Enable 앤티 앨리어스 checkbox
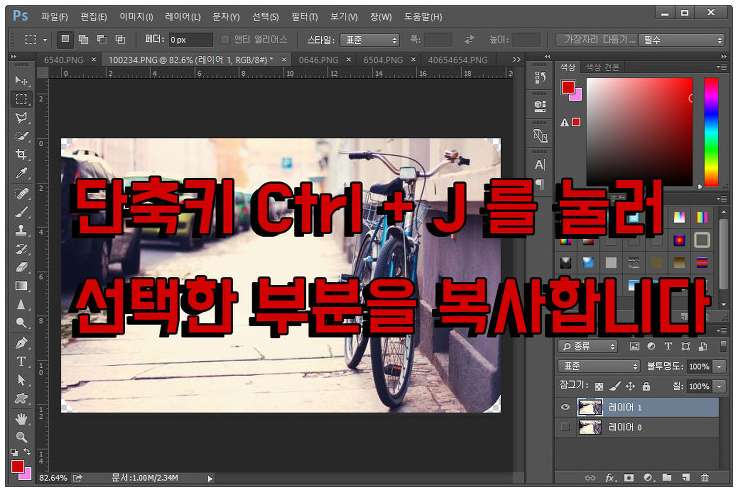The width and height of the screenshot is (740, 491). (225, 40)
